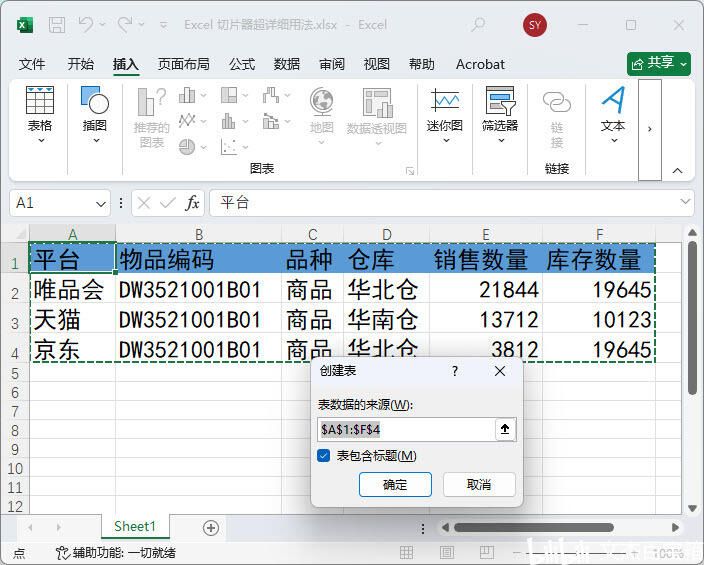Open the 插图 (Illustrations) ribbon group

point(95,115)
